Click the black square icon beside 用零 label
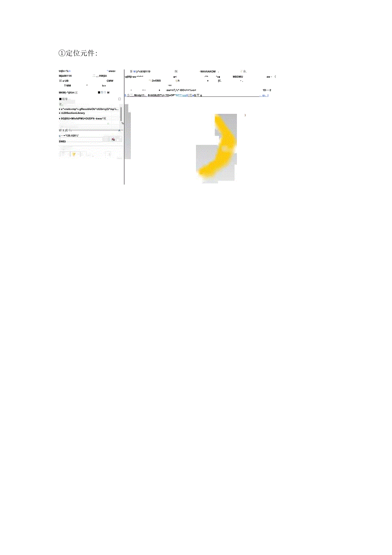 [x=61, y=99]
